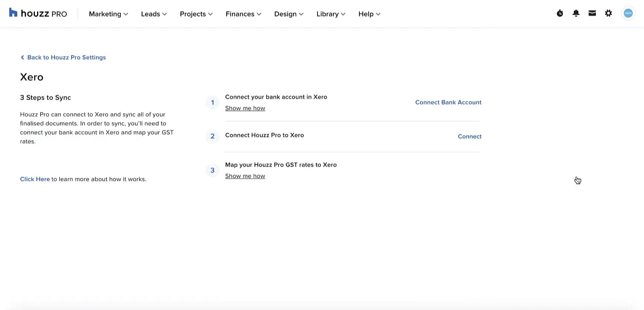Click 'Connect your bank account in Xero' text
Image resolution: width=644 pixels, height=310 pixels.
pos(276,97)
